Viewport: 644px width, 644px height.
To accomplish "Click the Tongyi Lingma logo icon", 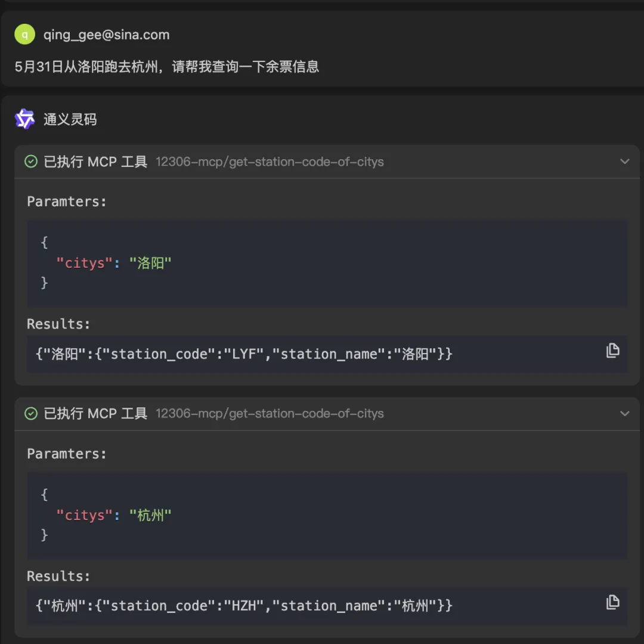I will [24, 119].
